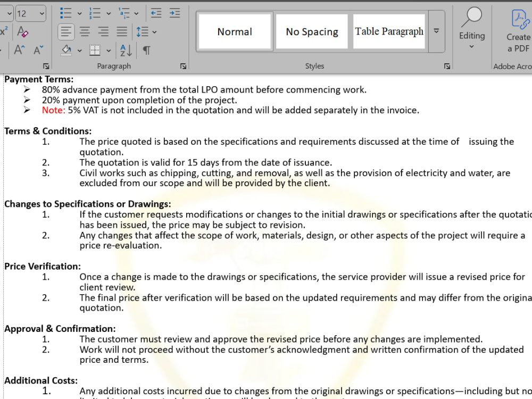Click the Additional Costs heading
Viewport: 532px width, 399px height.
[41, 381]
